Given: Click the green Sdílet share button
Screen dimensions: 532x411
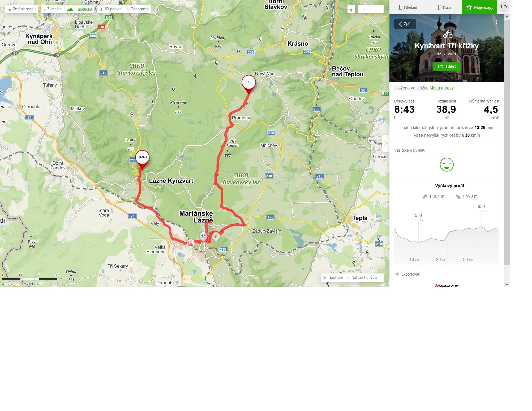Looking at the screenshot, I should (447, 66).
